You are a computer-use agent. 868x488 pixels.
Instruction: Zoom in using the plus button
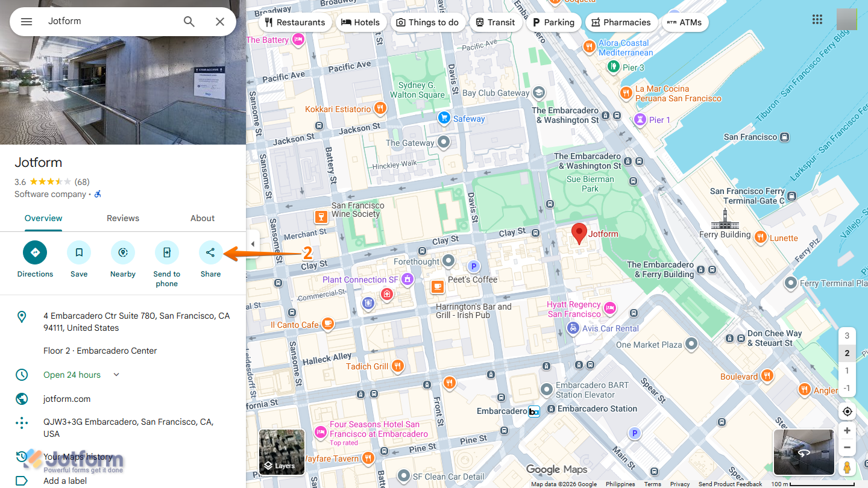(847, 430)
